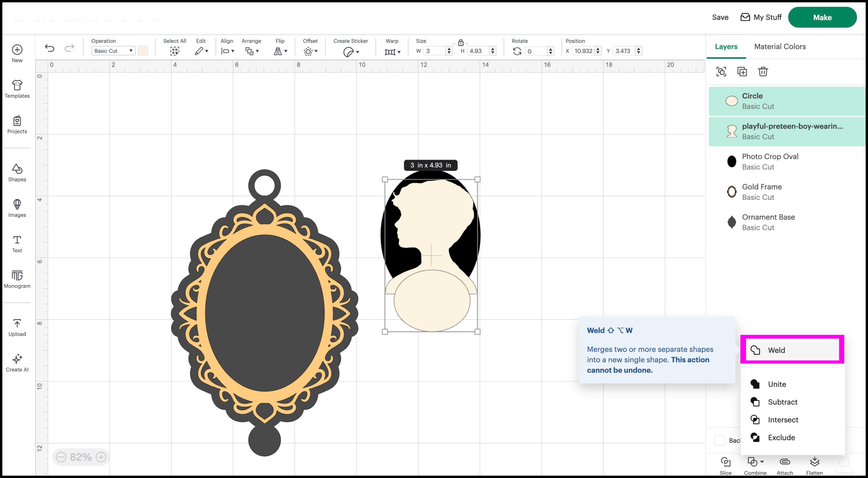Open the operation color swatch
The width and height of the screenshot is (868, 478).
(x=143, y=51)
